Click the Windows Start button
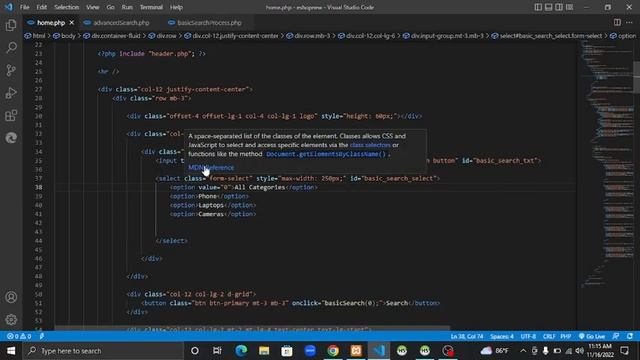 point(11,351)
